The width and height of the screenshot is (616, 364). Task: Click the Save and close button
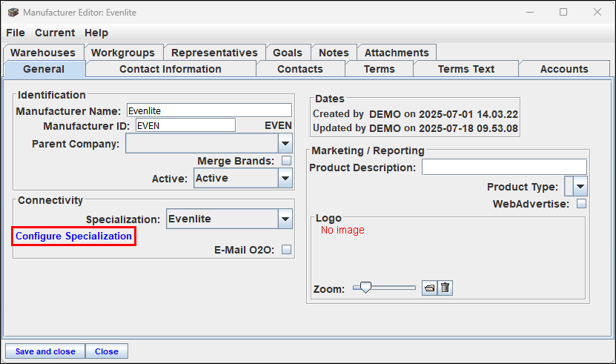[45, 351]
